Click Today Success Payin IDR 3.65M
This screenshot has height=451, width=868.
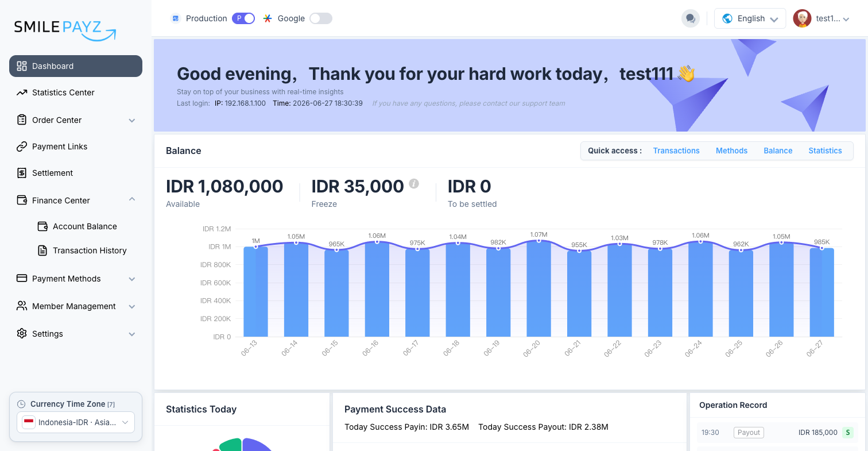(406, 427)
